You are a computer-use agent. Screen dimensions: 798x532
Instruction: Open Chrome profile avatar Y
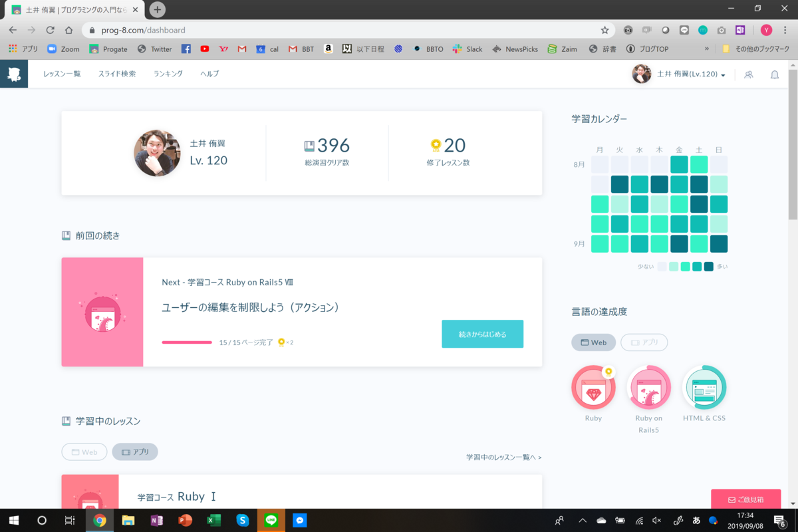(766, 30)
